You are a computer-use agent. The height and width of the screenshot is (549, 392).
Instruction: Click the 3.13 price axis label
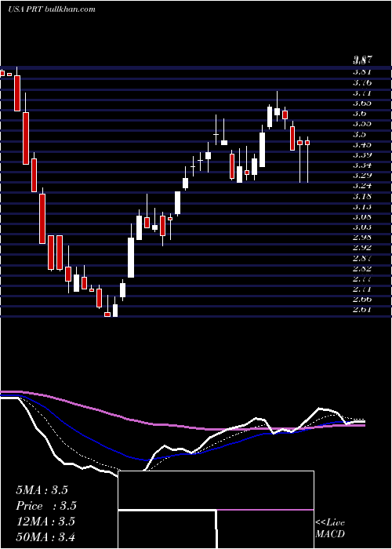(x=362, y=206)
